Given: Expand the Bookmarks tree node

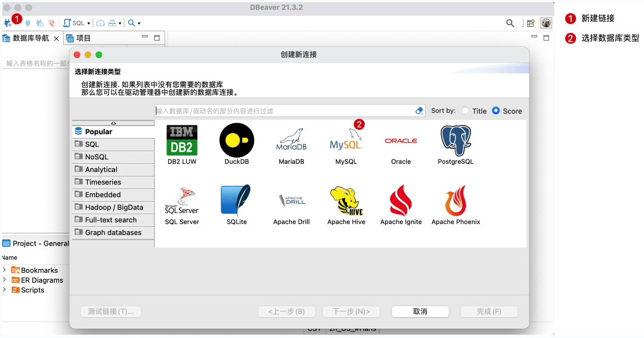Looking at the screenshot, I should (x=4, y=270).
